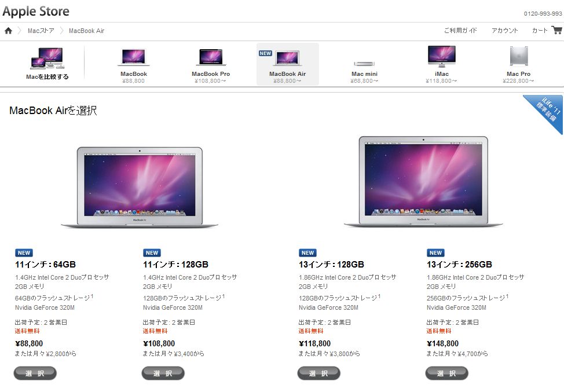Viewport: 564px width, 392px height.
Task: Open the Macストア breadcrumb link
Action: pyautogui.click(x=41, y=31)
